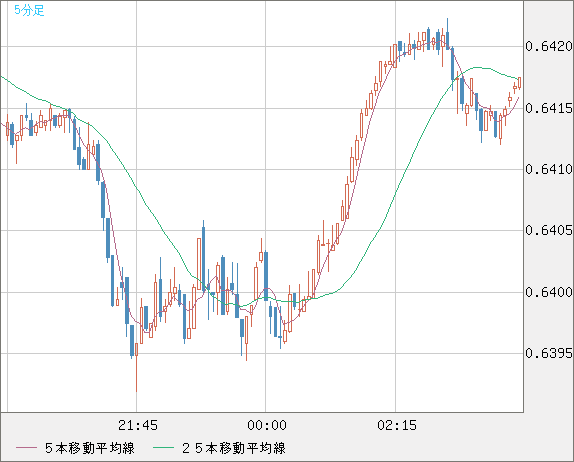Click the 0.6395 price axis label
The width and height of the screenshot is (574, 462).
[549, 354]
